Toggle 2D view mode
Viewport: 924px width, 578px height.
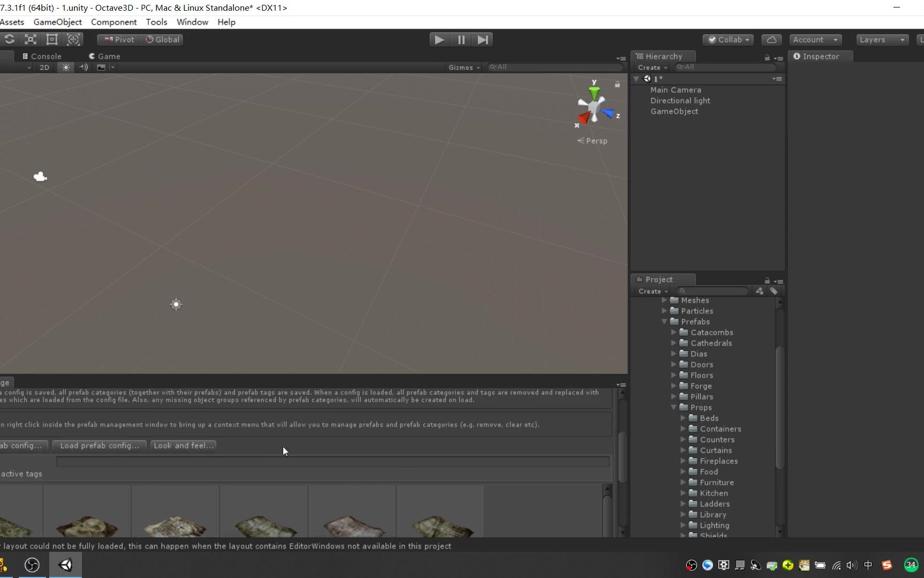(x=44, y=67)
